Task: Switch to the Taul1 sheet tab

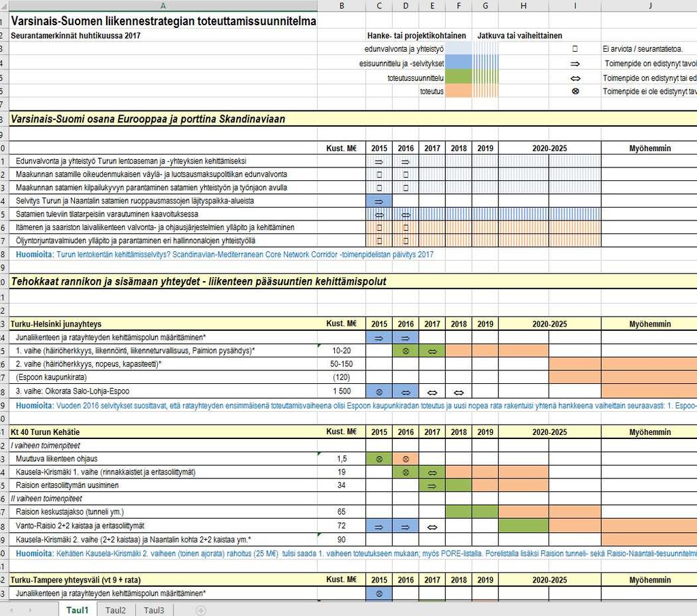Action: (x=78, y=610)
